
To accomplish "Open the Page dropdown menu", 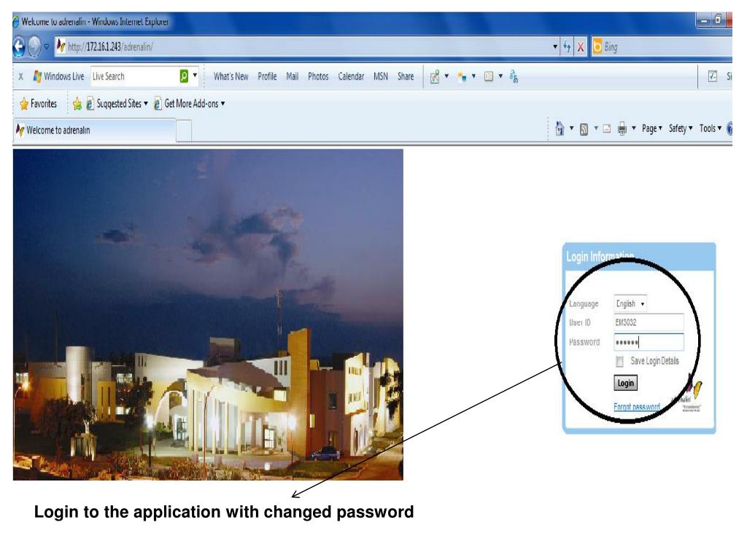I will coord(651,129).
